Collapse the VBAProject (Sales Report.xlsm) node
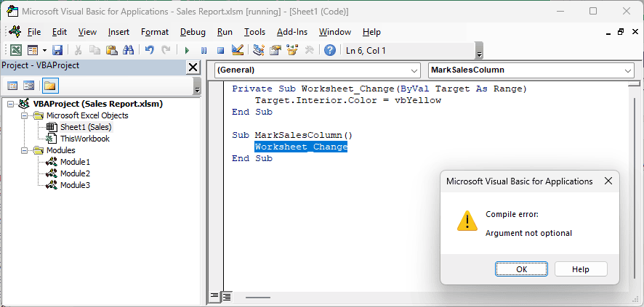This screenshot has width=644, height=307. tap(11, 104)
